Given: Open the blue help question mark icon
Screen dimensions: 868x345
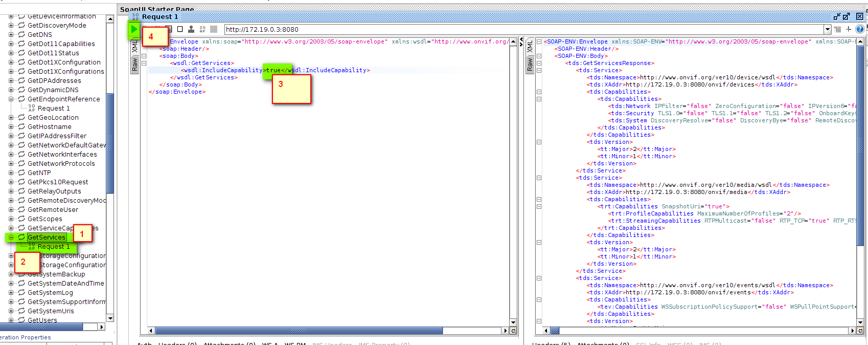Looking at the screenshot, I should pyautogui.click(x=860, y=29).
